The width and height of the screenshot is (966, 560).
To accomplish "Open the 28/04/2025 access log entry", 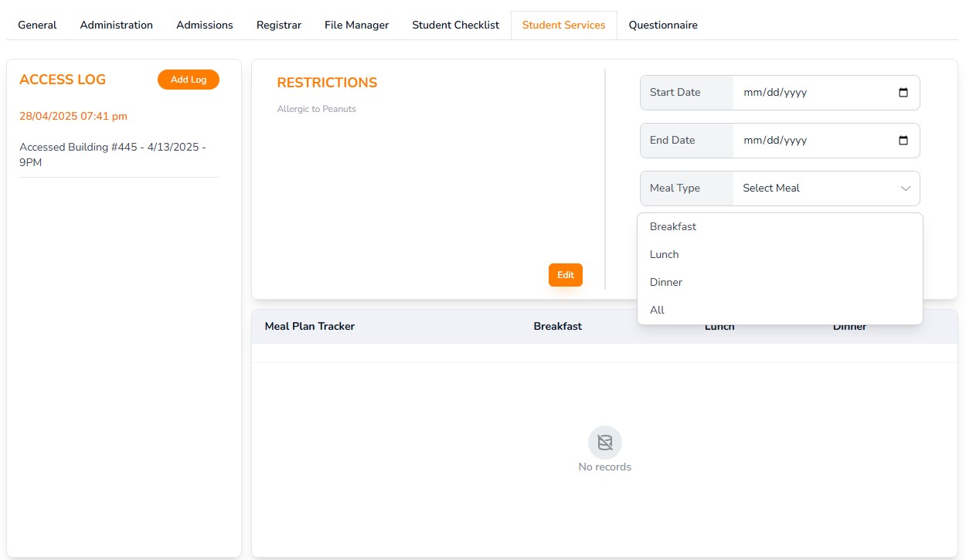I will click(73, 116).
